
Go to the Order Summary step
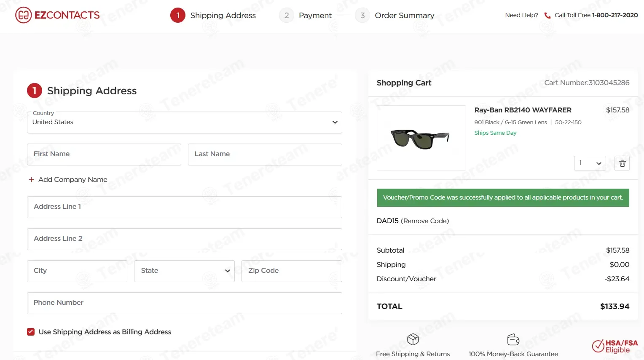(x=394, y=16)
